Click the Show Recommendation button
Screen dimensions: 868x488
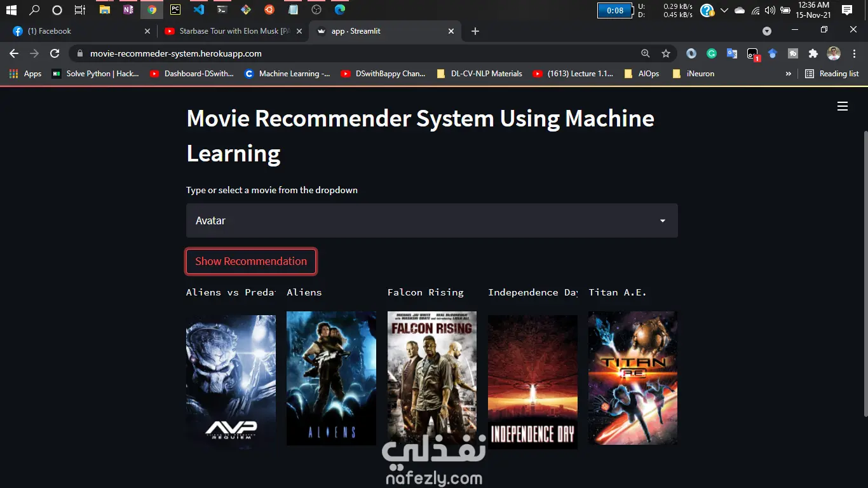coord(251,261)
